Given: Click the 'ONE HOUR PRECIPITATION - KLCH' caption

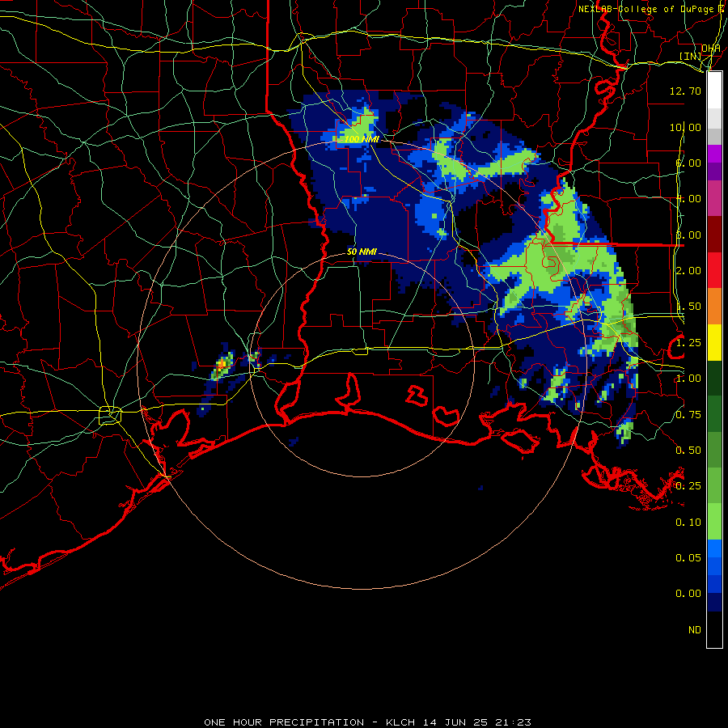Looking at the screenshot, I should (x=309, y=722).
